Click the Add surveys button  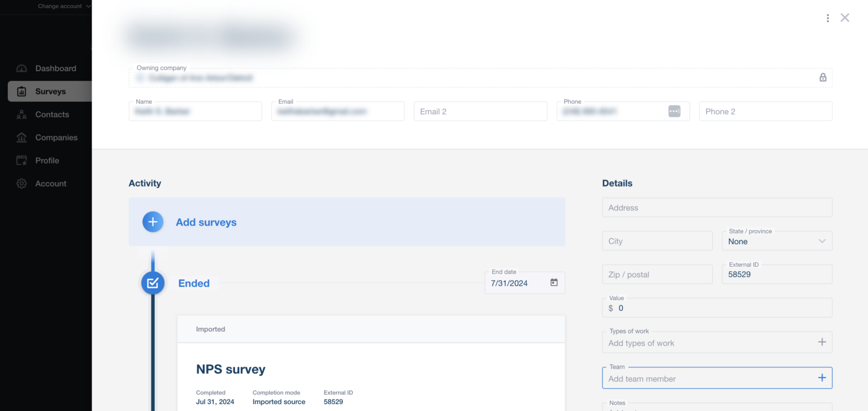[206, 222]
